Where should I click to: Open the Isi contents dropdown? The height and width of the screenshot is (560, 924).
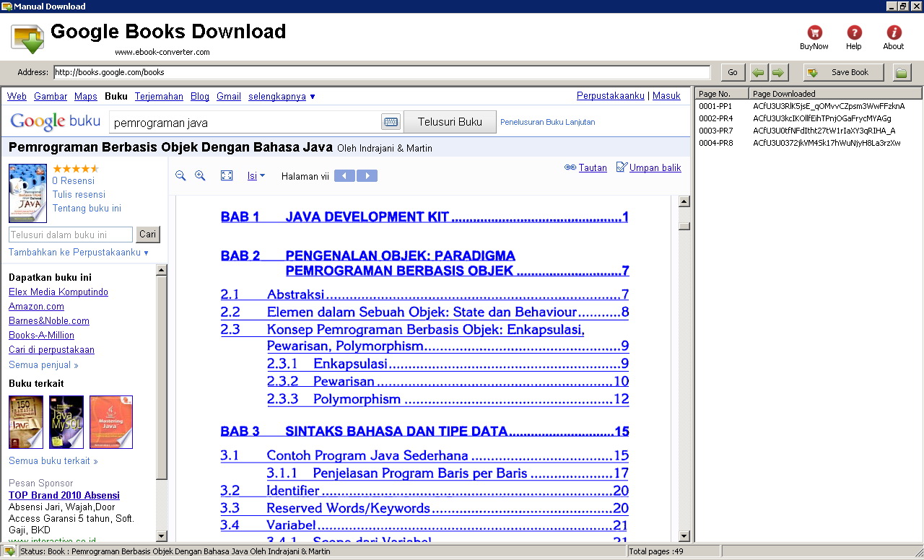click(x=256, y=175)
